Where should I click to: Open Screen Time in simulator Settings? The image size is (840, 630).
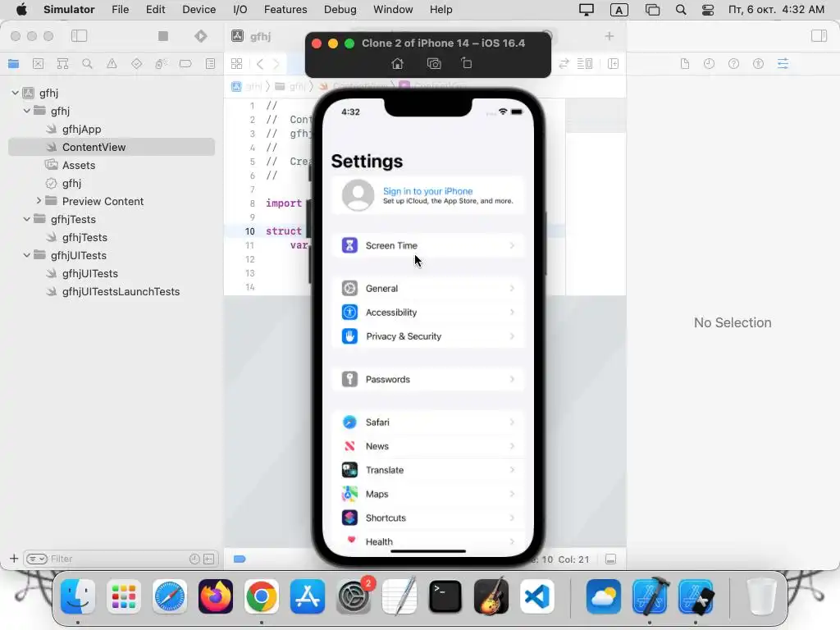[428, 245]
